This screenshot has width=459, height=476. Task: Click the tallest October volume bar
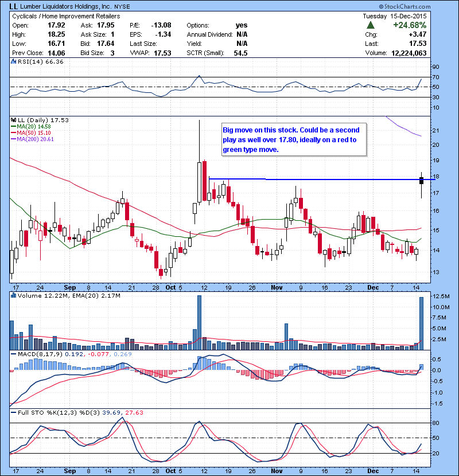coord(199,323)
